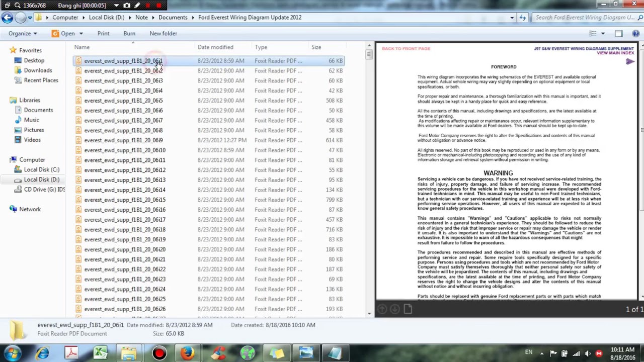Select Local Disk (D:) in navigation pane
Image resolution: width=644 pixels, height=362 pixels.
click(41, 179)
